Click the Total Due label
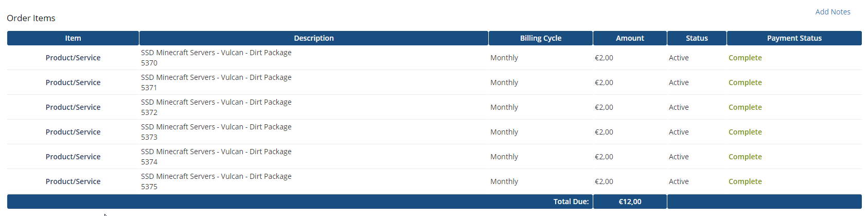 click(x=571, y=202)
